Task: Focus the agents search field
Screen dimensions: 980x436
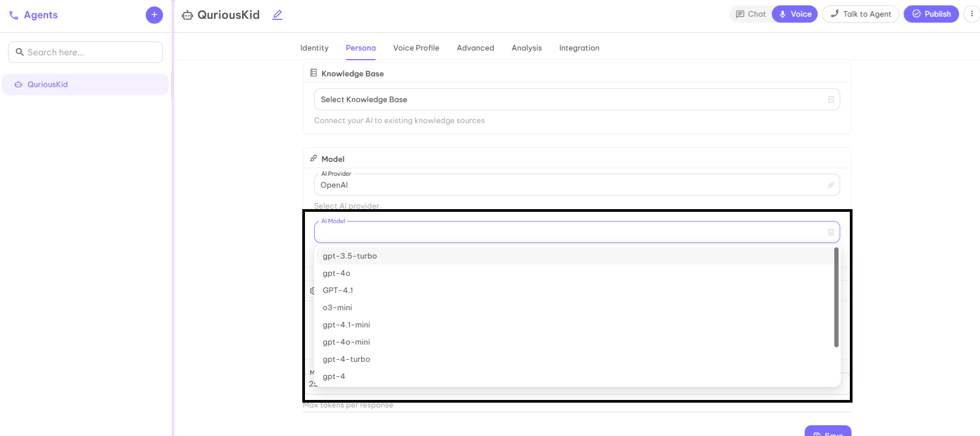Action: tap(86, 52)
